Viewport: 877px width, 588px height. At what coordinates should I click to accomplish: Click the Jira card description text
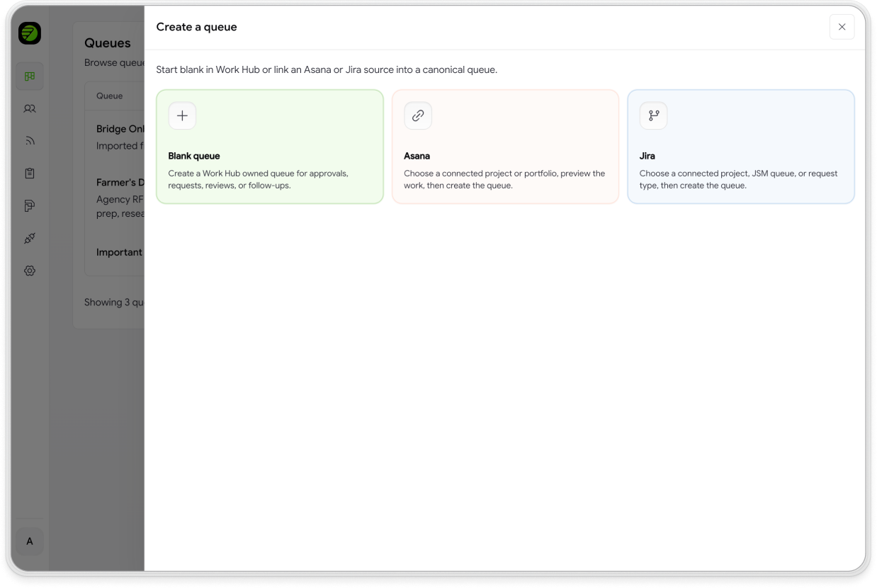738,179
